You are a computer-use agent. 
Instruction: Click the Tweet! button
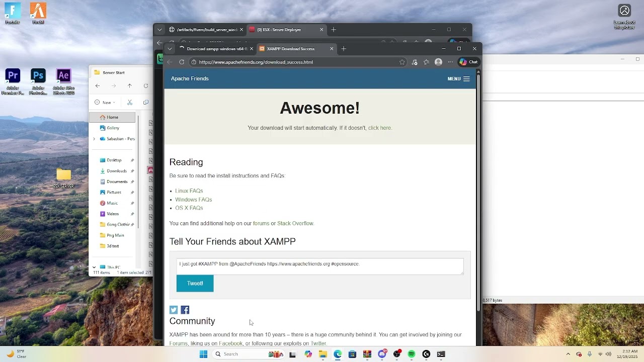(195, 284)
